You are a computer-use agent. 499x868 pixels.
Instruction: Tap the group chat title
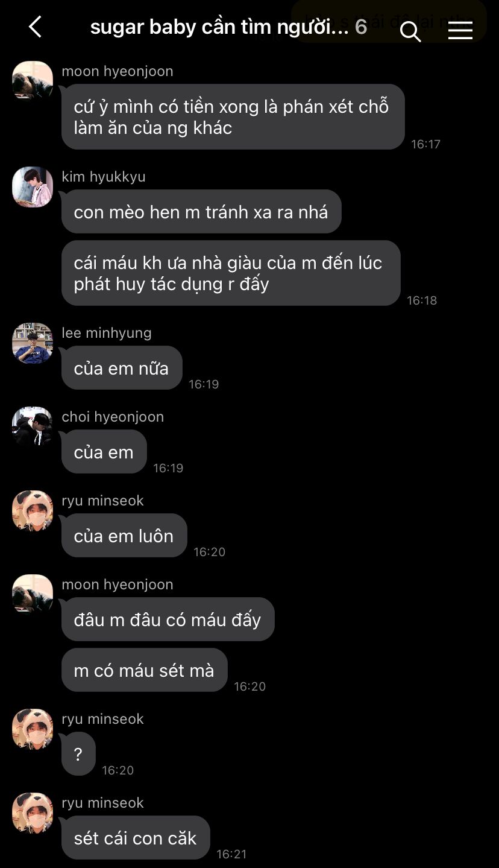(219, 27)
